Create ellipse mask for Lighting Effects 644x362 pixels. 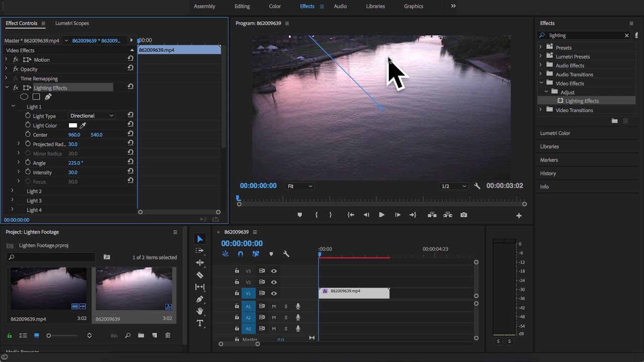(x=24, y=97)
